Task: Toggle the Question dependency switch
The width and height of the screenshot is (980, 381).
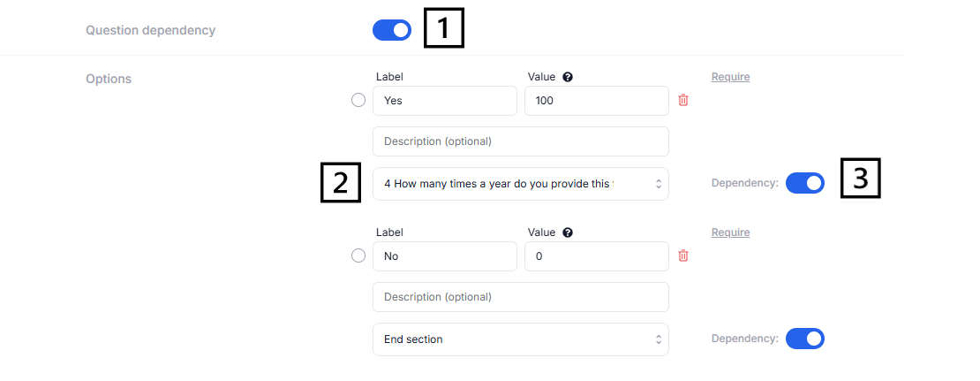Action: click(392, 30)
